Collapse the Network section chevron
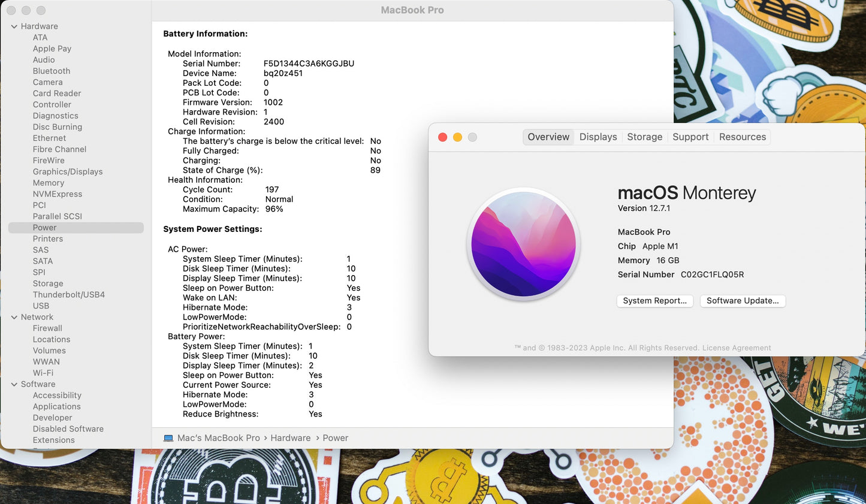The image size is (866, 504). click(14, 317)
